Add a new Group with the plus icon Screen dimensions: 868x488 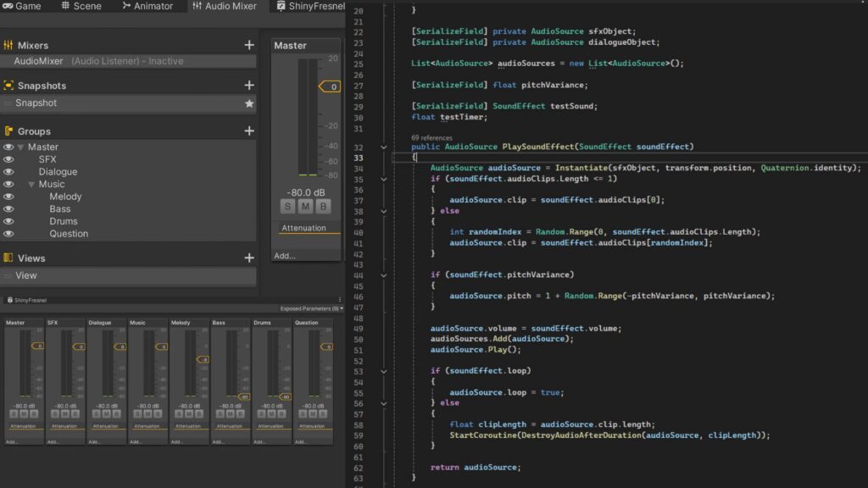tap(250, 131)
